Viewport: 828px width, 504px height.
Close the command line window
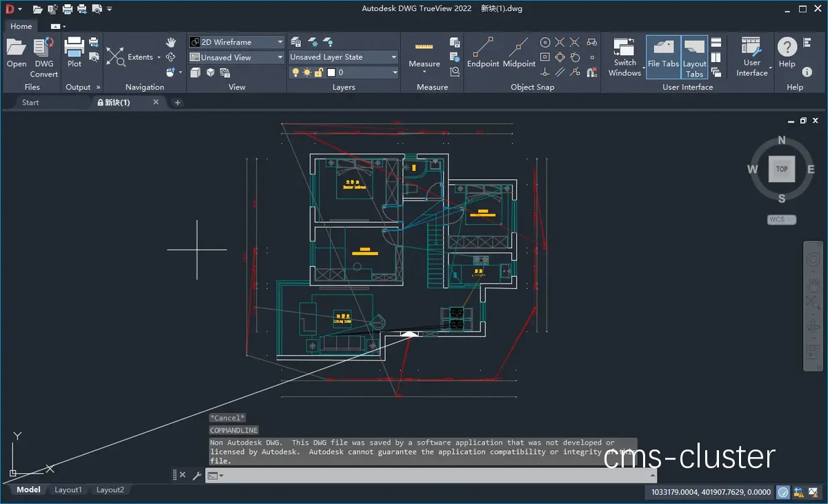pyautogui.click(x=183, y=475)
